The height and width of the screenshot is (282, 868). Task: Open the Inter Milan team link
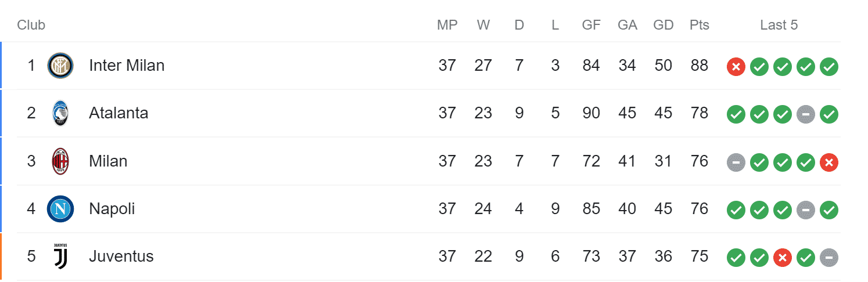pyautogui.click(x=127, y=66)
